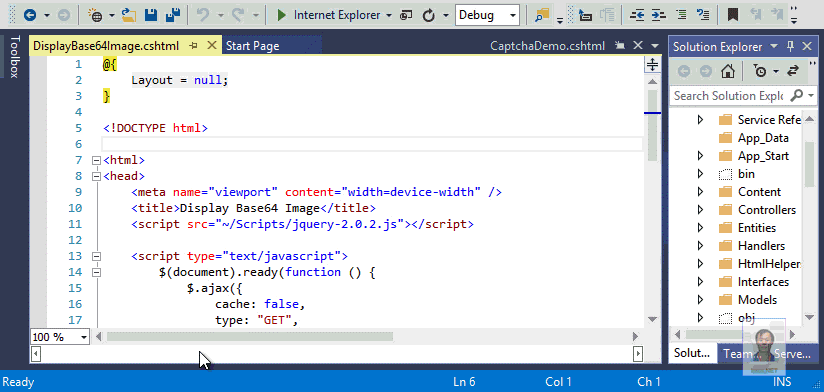Open the Toolbox side panel
The image size is (824, 392).
(x=14, y=57)
